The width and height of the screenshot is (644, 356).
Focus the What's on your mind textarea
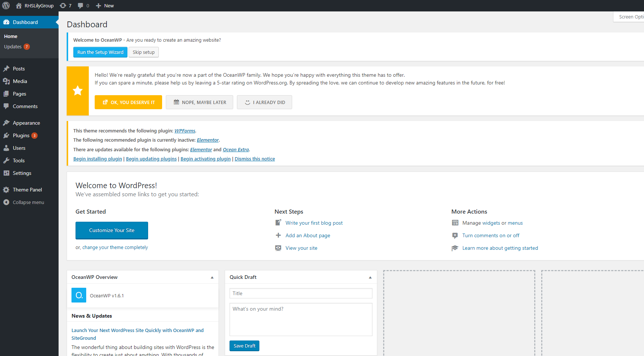click(x=301, y=319)
